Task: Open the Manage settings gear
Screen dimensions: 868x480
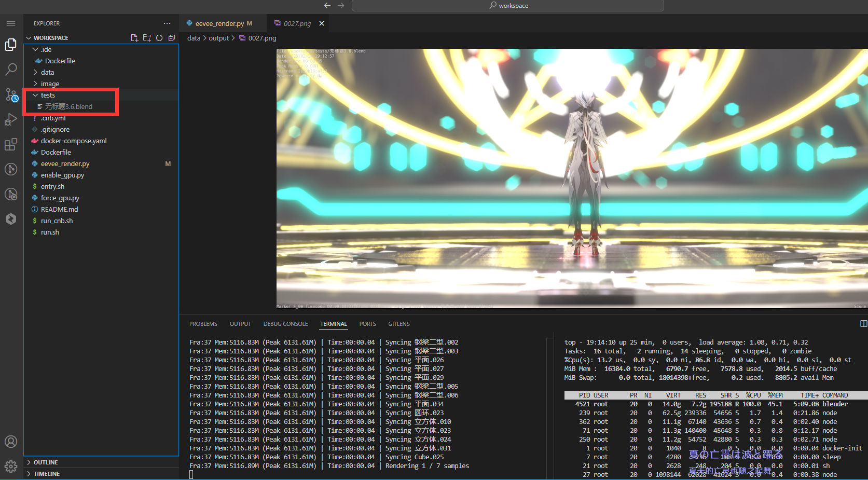Action: click(11, 467)
